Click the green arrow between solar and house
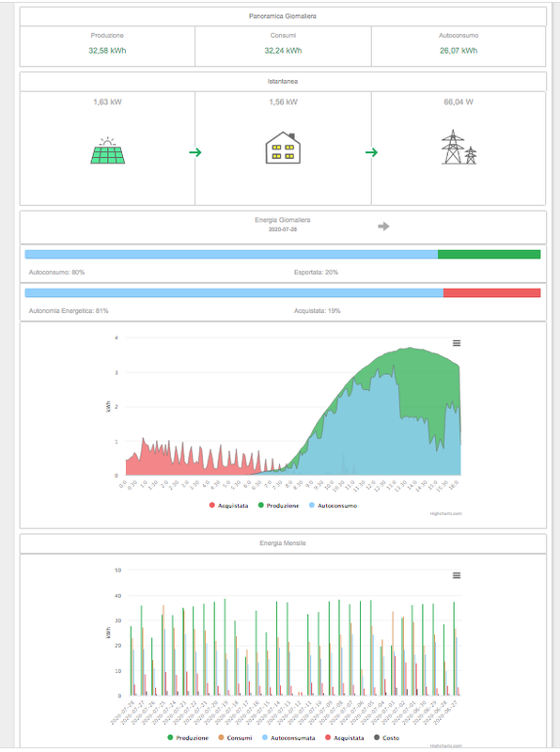Screen dimensions: 560x752 [195, 152]
